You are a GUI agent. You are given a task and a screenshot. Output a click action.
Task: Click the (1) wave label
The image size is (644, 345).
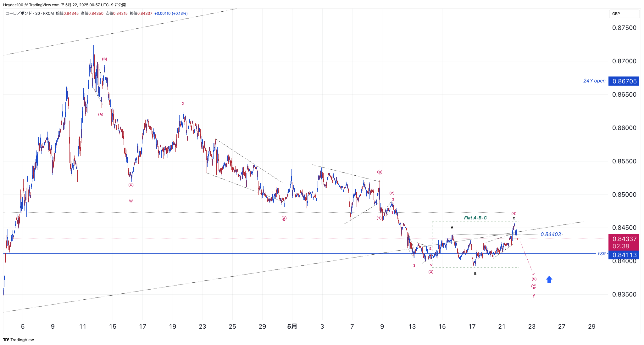pos(379,218)
